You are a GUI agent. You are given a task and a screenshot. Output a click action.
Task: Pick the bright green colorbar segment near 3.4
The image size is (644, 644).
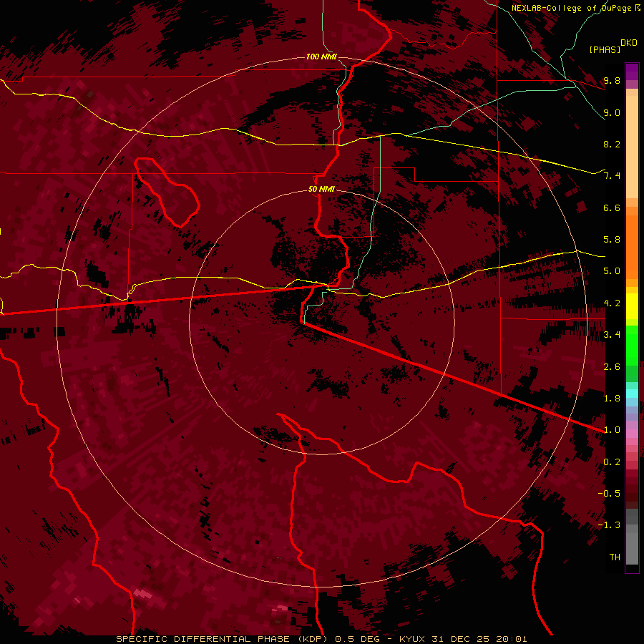(x=632, y=345)
